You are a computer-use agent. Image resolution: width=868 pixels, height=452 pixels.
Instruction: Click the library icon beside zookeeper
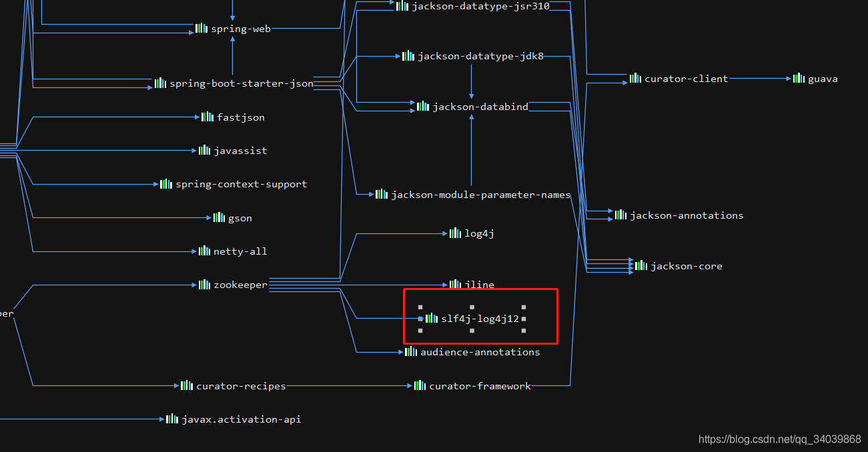[x=204, y=285]
